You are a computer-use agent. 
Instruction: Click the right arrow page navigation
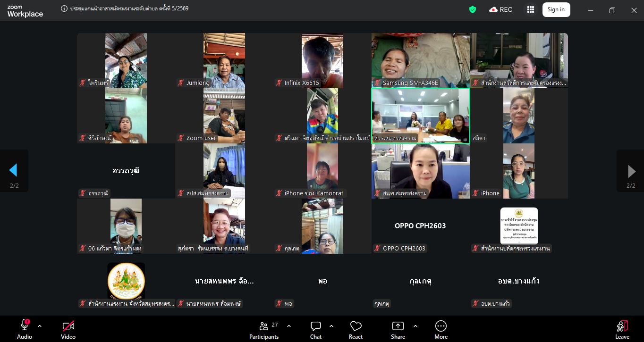[x=631, y=170]
